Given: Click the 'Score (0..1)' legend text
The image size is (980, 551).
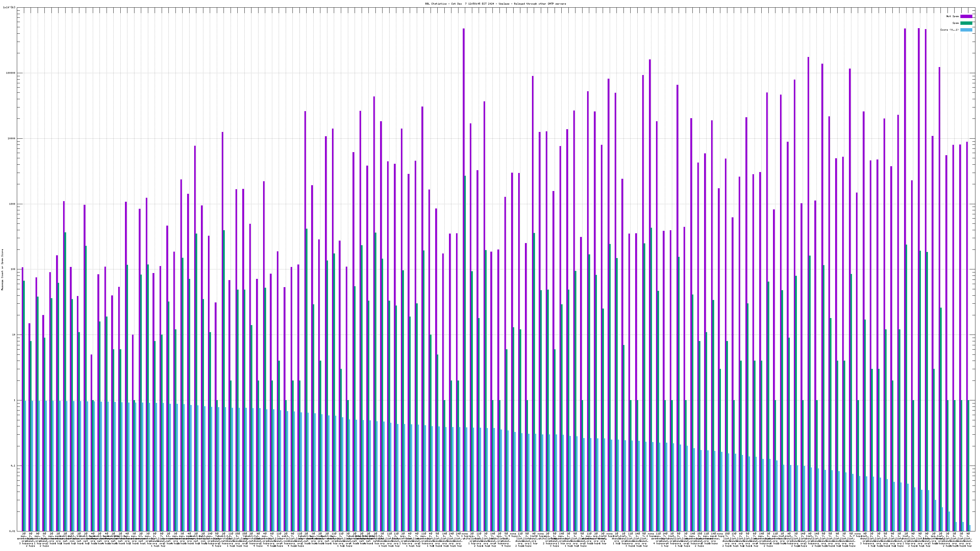Looking at the screenshot, I should 949,30.
